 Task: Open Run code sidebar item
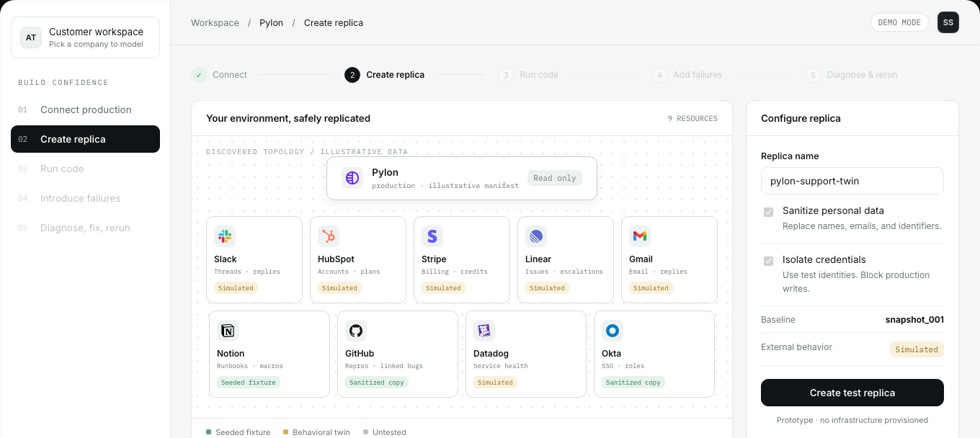[x=85, y=169]
